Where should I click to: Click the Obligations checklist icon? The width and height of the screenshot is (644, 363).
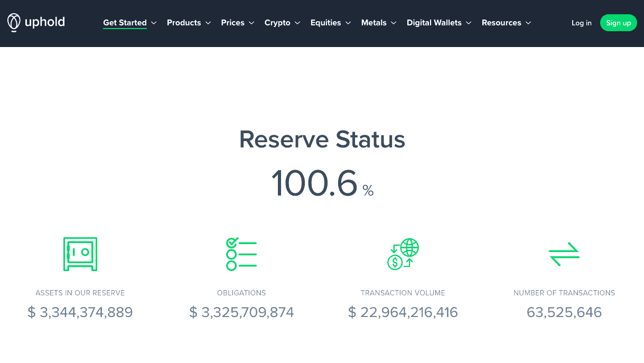(241, 254)
